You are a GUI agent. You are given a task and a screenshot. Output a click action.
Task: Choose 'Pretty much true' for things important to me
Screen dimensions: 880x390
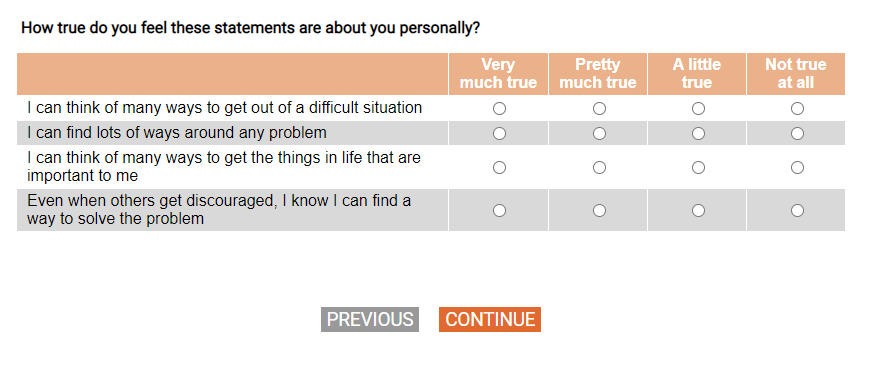[x=599, y=167]
